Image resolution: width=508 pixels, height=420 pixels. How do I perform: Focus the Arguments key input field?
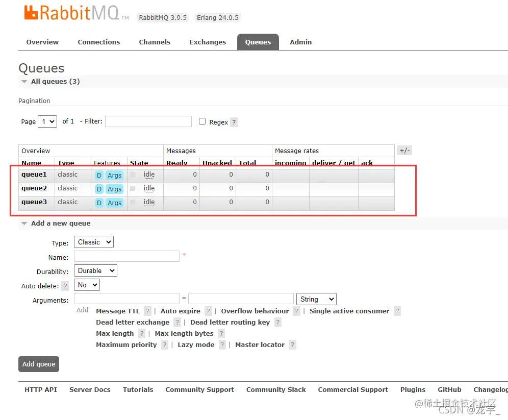[126, 299]
